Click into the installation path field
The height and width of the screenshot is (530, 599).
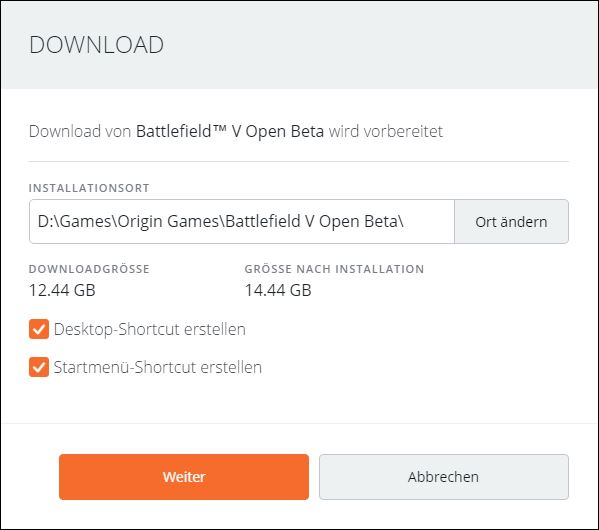(x=242, y=221)
